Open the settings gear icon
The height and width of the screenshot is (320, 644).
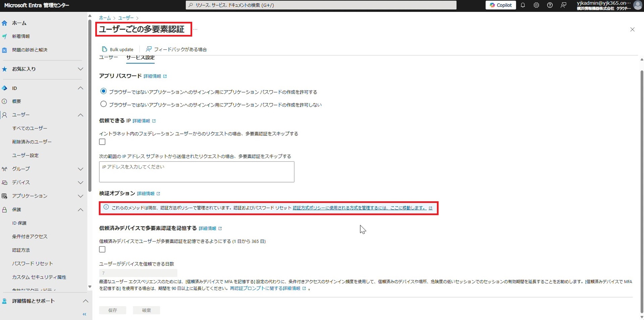coord(536,5)
